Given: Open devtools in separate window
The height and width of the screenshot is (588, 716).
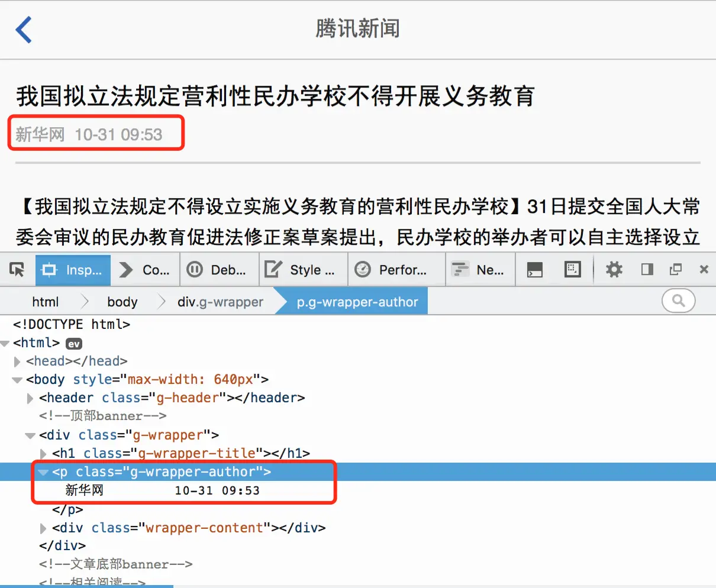Looking at the screenshot, I should pyautogui.click(x=675, y=270).
